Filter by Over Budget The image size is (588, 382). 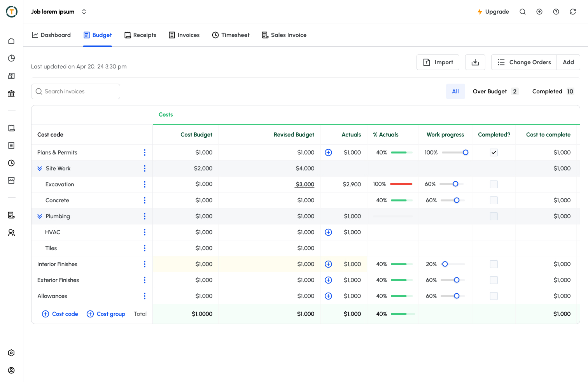tap(495, 91)
